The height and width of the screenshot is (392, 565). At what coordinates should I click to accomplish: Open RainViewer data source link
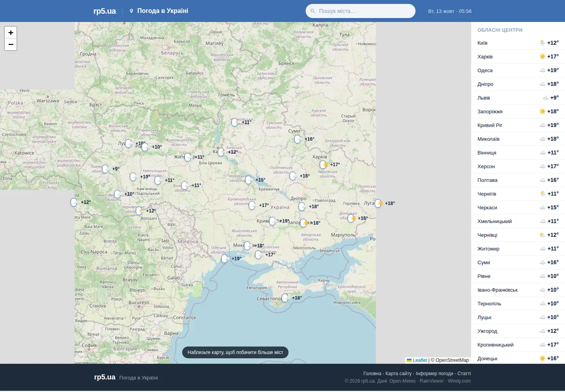point(432,381)
